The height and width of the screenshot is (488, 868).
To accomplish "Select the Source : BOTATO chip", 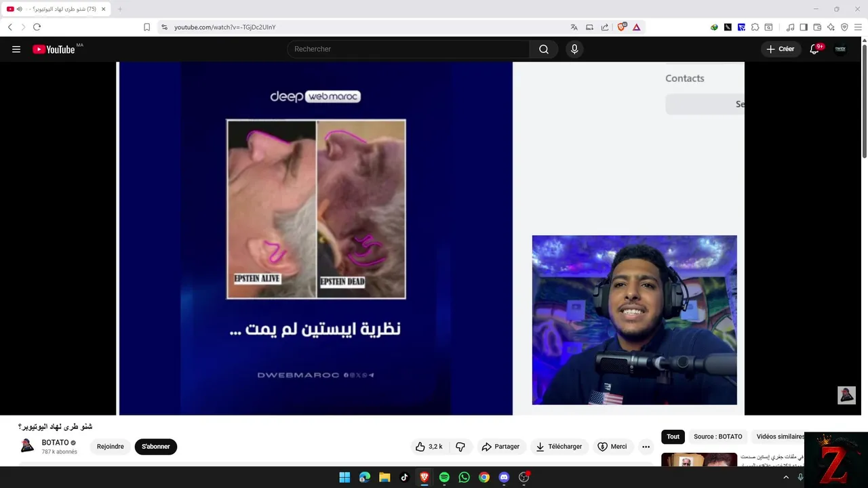I will point(717,436).
